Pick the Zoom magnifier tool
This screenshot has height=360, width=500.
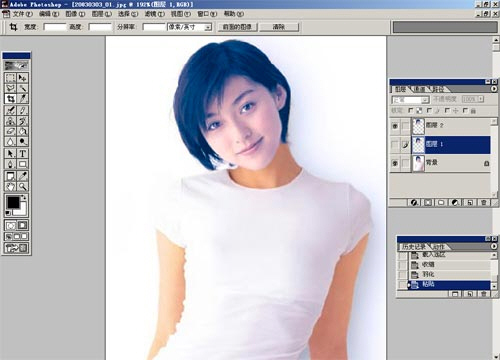point(22,186)
